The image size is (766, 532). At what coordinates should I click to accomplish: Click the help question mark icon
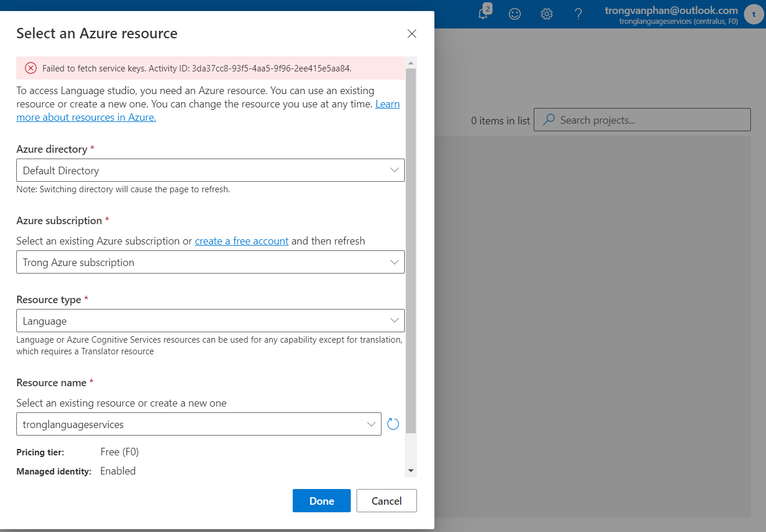[578, 14]
